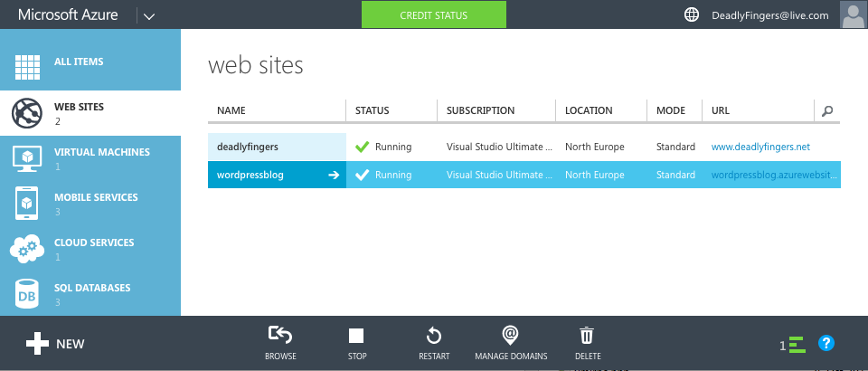Image resolution: width=868 pixels, height=371 pixels.
Task: Open the notifications list icon showing 1
Action: coord(792,345)
